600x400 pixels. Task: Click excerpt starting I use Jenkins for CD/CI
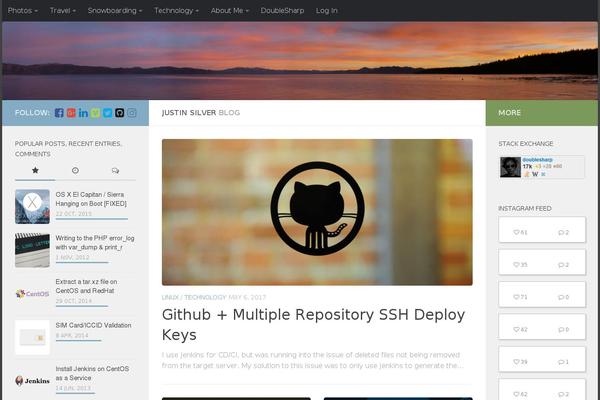[312, 360]
